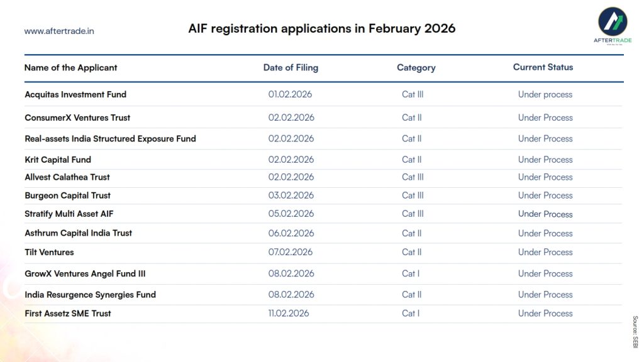The height and width of the screenshot is (362, 644).
Task: Click Asthrum Capital India Trust entry
Action: [x=78, y=233]
